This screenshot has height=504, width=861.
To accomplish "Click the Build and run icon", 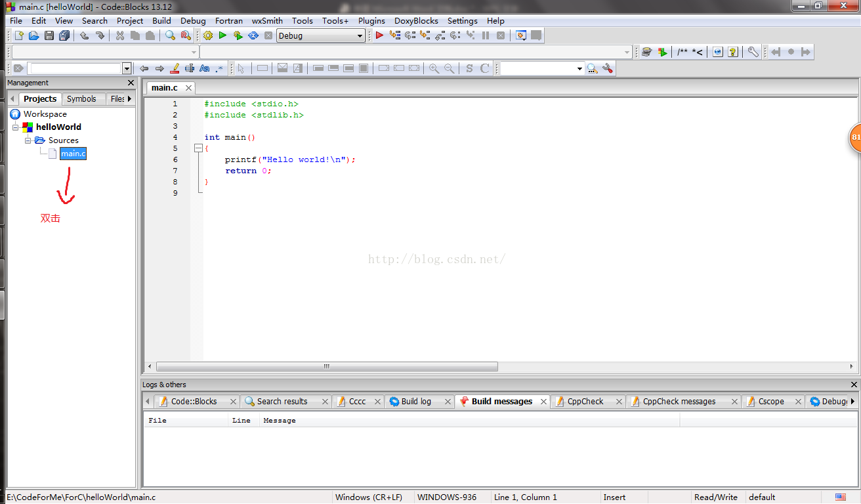I will pos(238,35).
